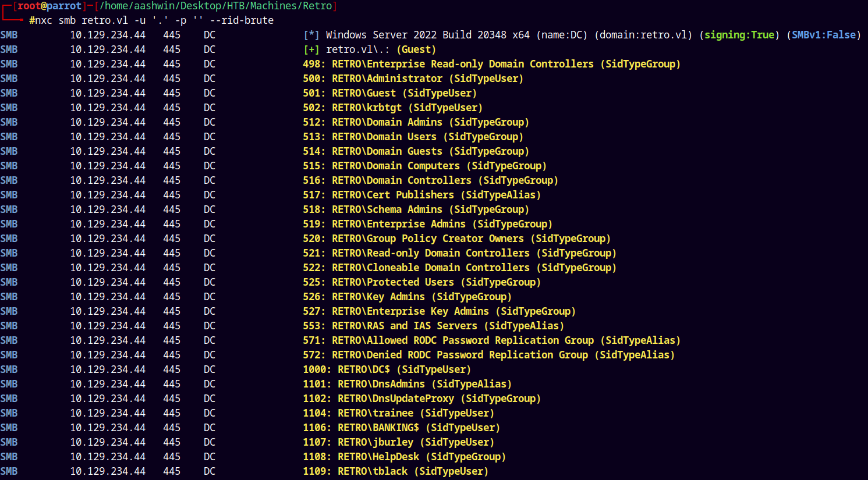Select 571: Allowed RODC Password Replication Group
Viewport: 868px width, 480px height.
click(491, 340)
